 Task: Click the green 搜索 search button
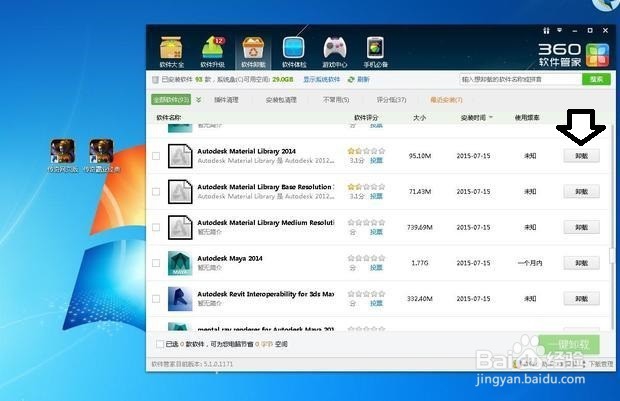coord(596,79)
